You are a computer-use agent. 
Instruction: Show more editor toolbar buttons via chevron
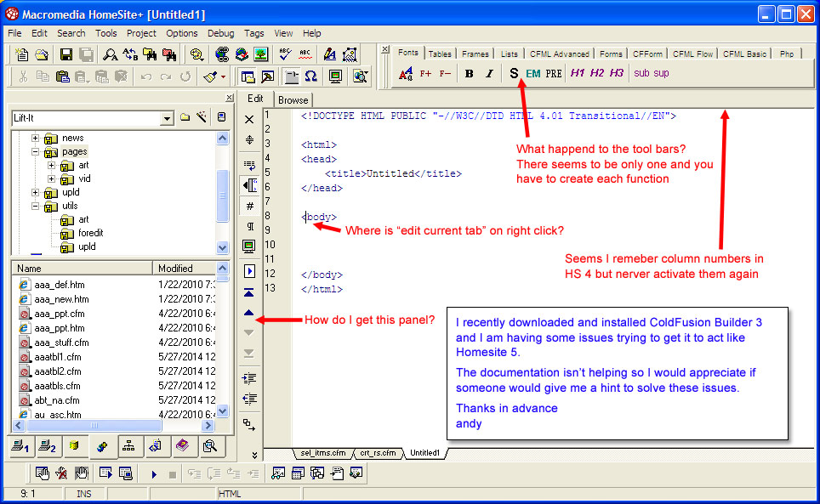tap(254, 455)
